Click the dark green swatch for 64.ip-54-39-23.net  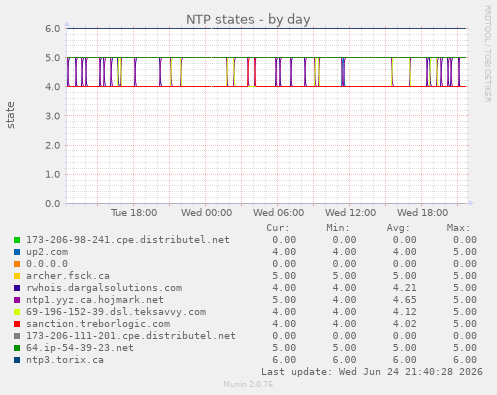pyautogui.click(x=17, y=348)
